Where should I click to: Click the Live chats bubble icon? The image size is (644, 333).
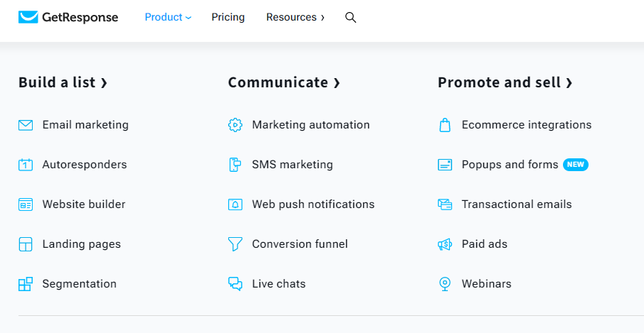[235, 284]
